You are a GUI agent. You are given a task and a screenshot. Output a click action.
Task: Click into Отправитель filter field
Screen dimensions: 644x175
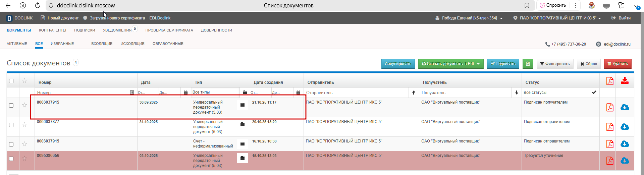click(x=356, y=93)
